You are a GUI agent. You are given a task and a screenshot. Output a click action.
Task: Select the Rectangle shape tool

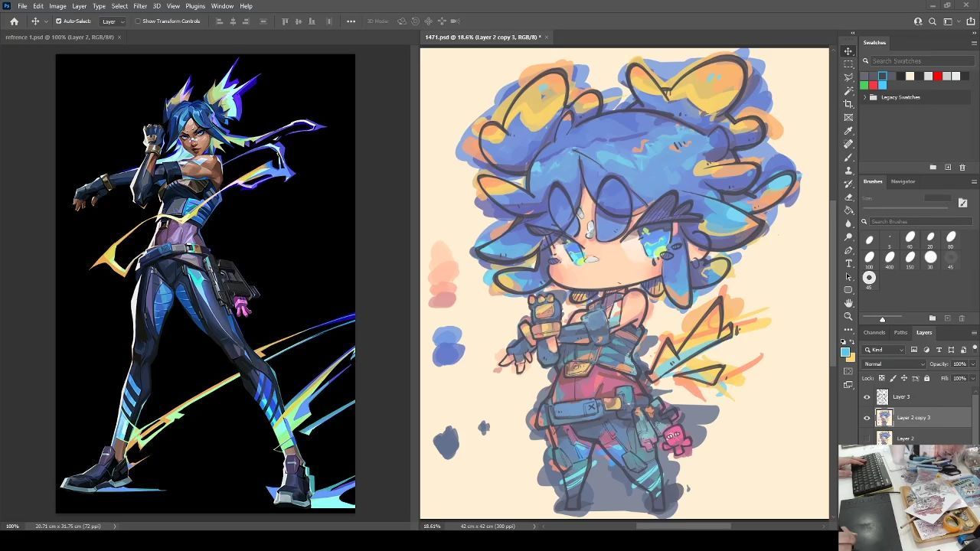pyautogui.click(x=848, y=290)
